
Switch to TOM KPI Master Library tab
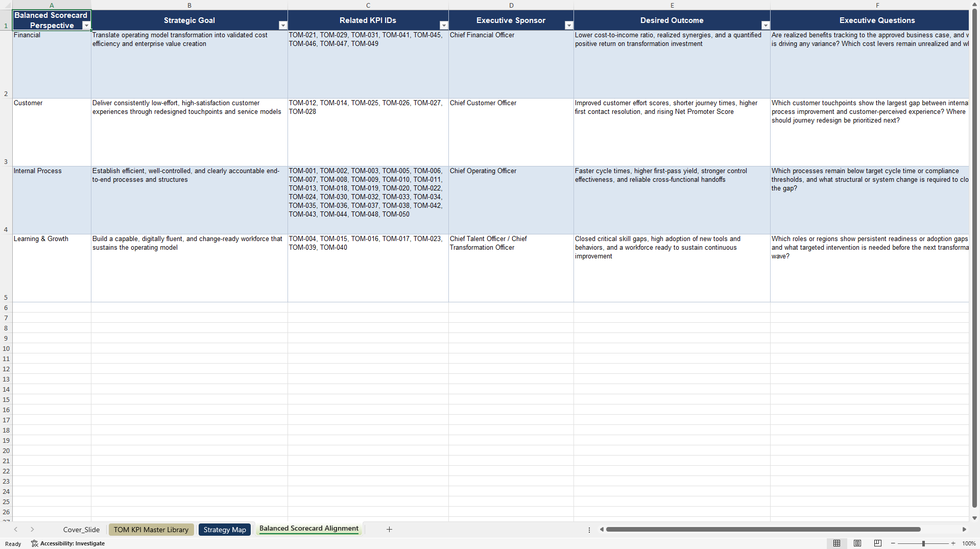[x=151, y=530]
